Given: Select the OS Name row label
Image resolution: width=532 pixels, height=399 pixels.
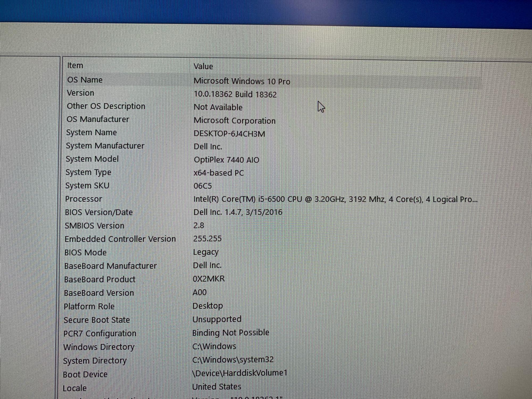Looking at the screenshot, I should click(85, 80).
